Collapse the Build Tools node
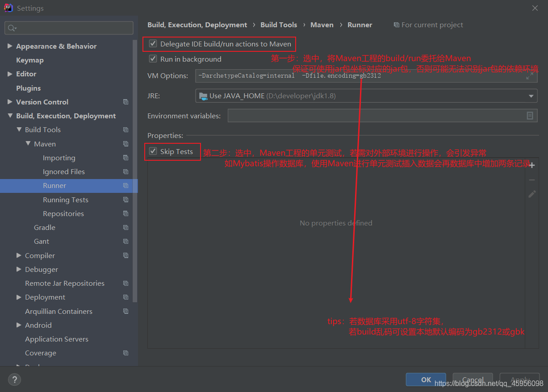This screenshot has height=392, width=548. 19,130
